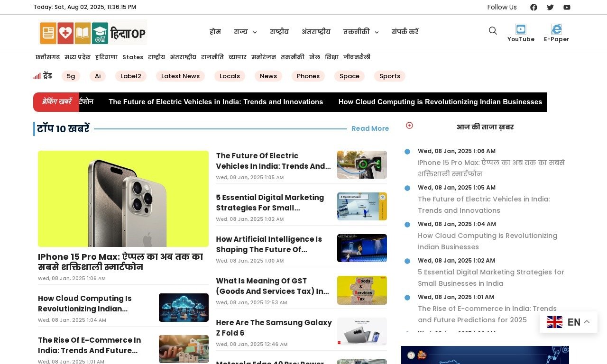Click the Facebook icon next to Follow Us
607x364 pixels.
(533, 7)
